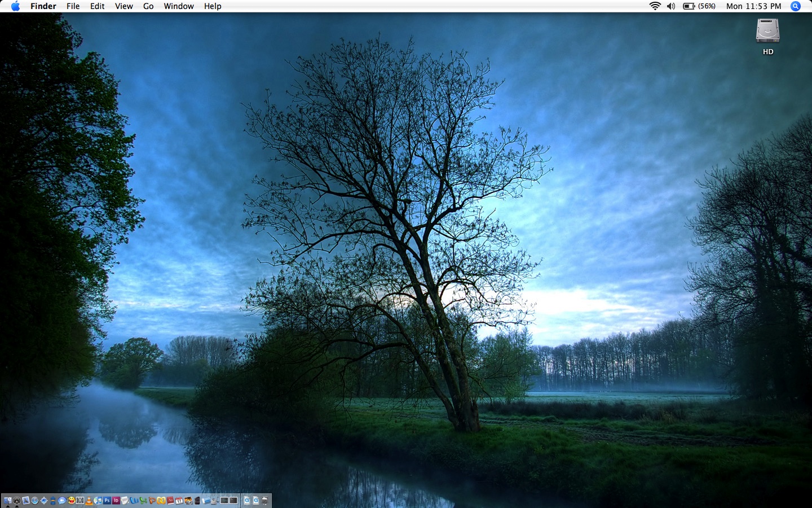
Task: Open Safari compass icon in Dock
Action: point(35,500)
